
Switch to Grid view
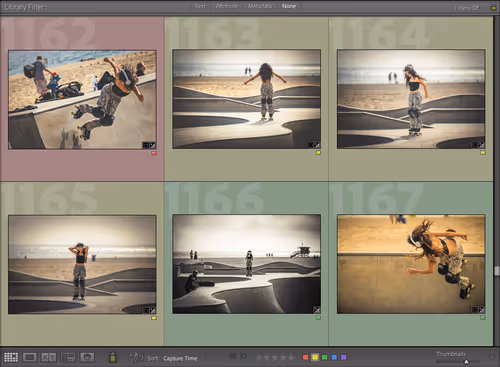pos(11,357)
